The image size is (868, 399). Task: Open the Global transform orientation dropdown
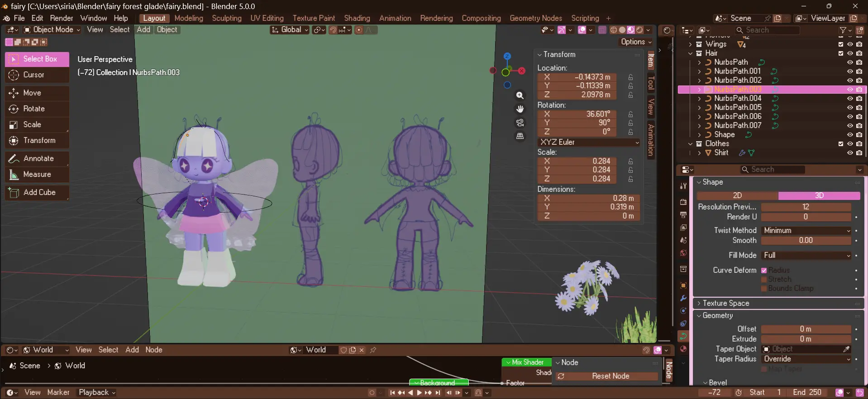pyautogui.click(x=290, y=30)
